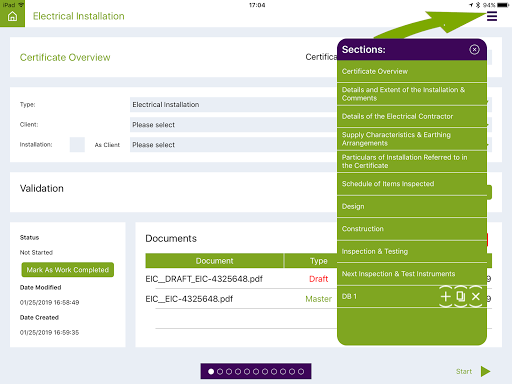Open the Client Please select dropdown

tap(233, 125)
